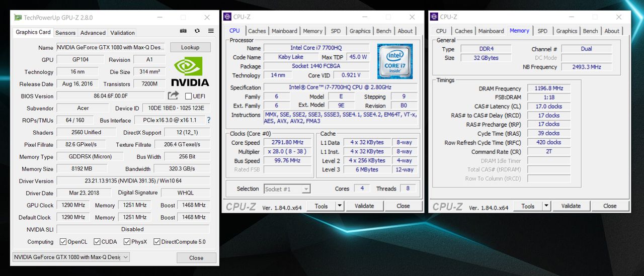Open Mainboard tab in CPU-Z memory window

pyautogui.click(x=491, y=31)
